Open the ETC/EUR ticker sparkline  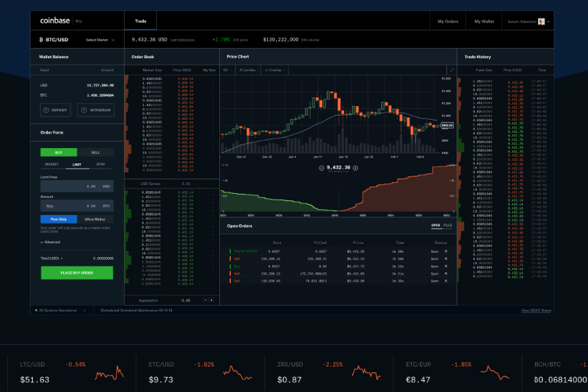495,372
